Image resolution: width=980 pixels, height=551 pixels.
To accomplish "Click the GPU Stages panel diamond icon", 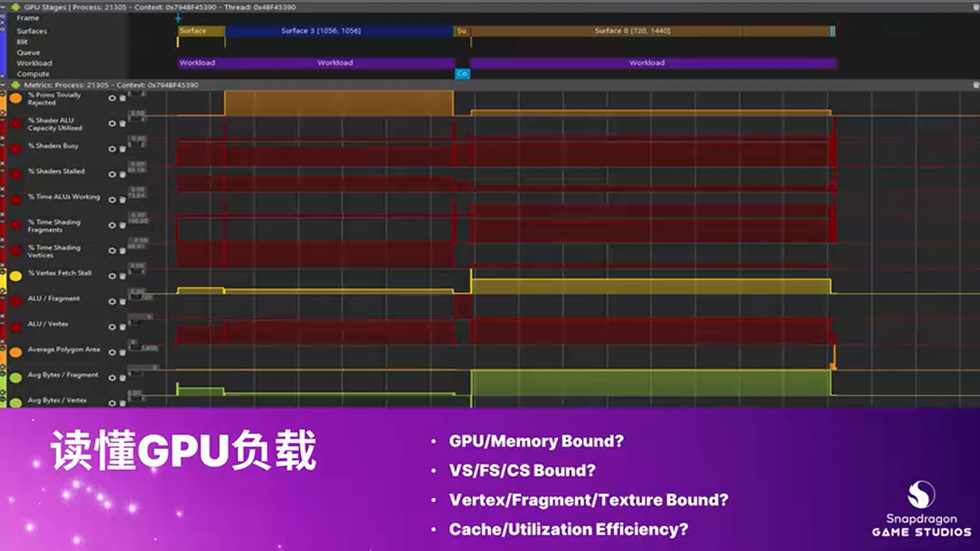I will (16, 7).
